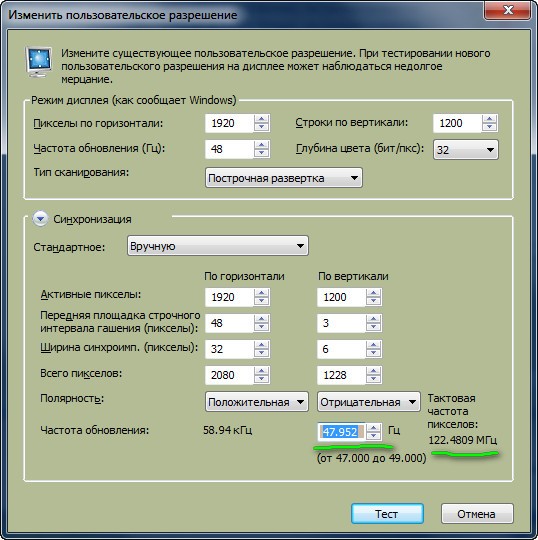Open vertical polarity dropdown Отрицательная

tap(369, 402)
